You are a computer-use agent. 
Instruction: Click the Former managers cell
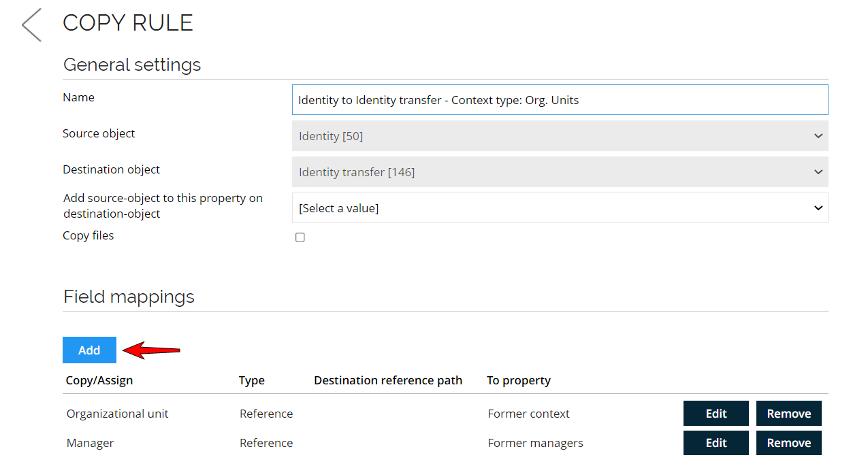coord(535,443)
